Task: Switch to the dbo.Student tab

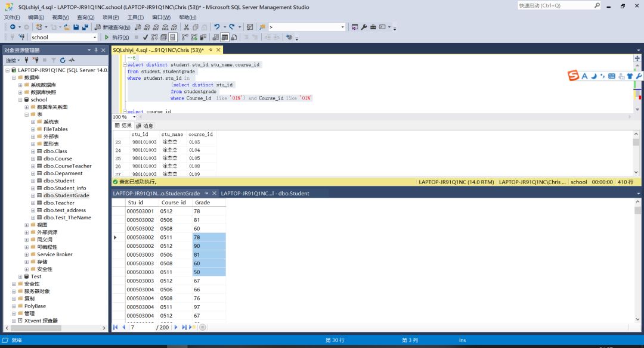Action: pyautogui.click(x=265, y=193)
